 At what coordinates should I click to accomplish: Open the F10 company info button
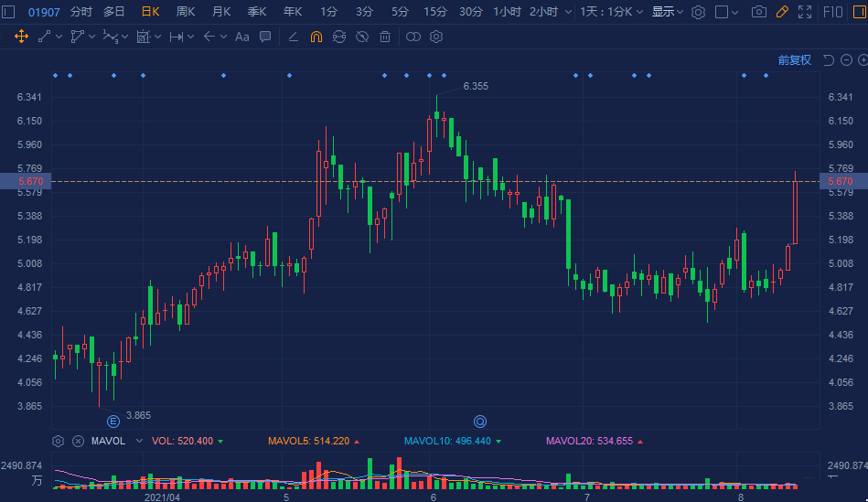click(x=833, y=12)
